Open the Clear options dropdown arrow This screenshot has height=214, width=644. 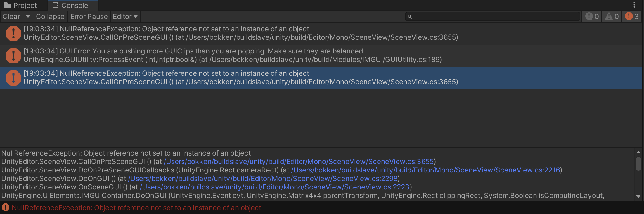pos(28,17)
